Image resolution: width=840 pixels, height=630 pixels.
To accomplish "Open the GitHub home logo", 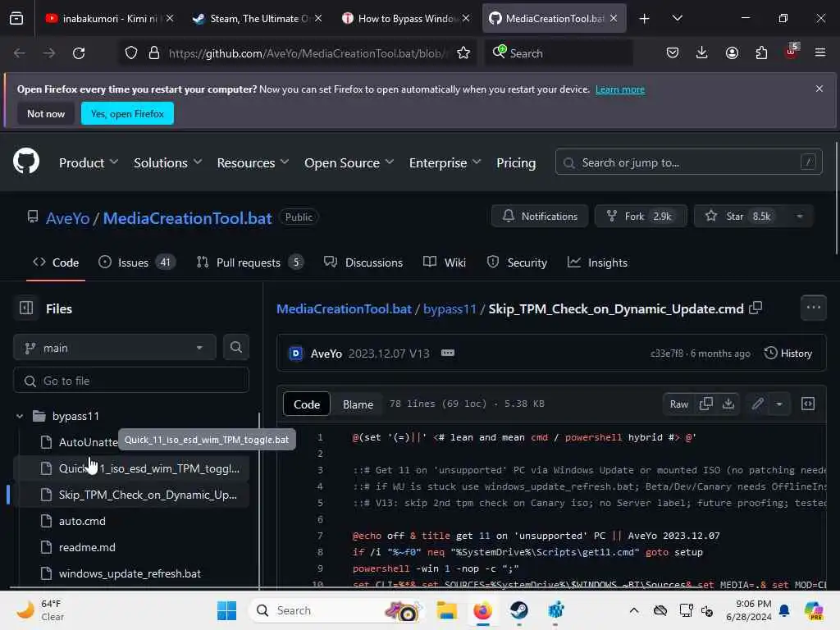I will (26, 162).
